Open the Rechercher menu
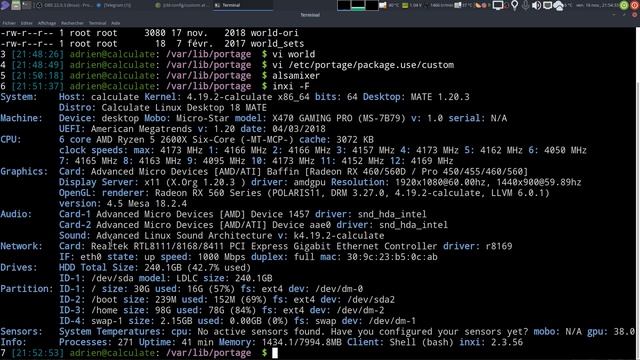 coord(72,23)
